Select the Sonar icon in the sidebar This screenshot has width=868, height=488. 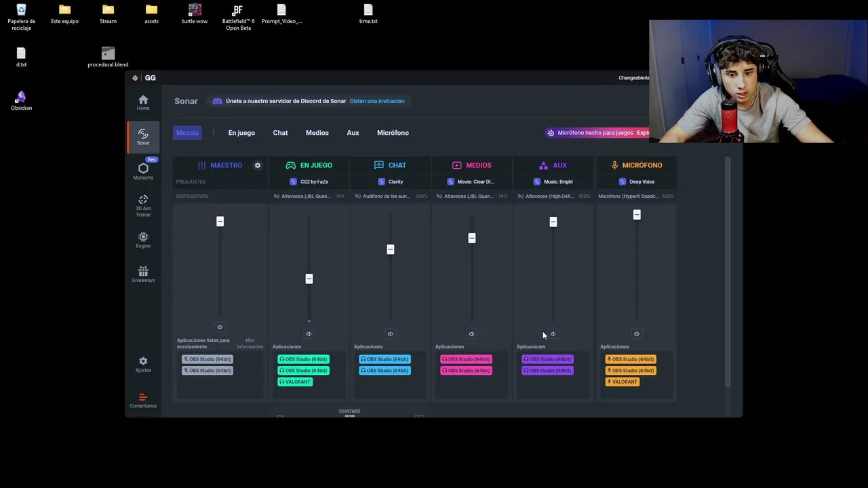point(143,137)
